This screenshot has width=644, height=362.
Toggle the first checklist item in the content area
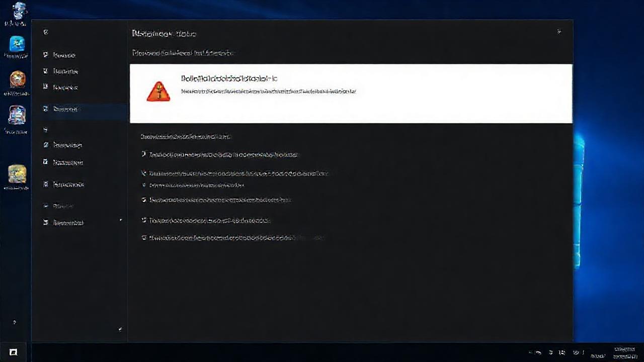point(144,154)
